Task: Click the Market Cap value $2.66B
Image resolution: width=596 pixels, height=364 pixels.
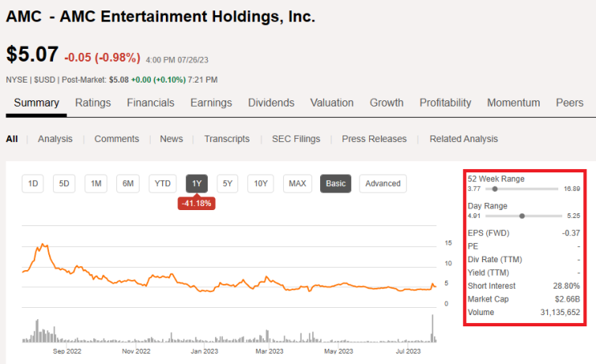Action: coord(567,299)
